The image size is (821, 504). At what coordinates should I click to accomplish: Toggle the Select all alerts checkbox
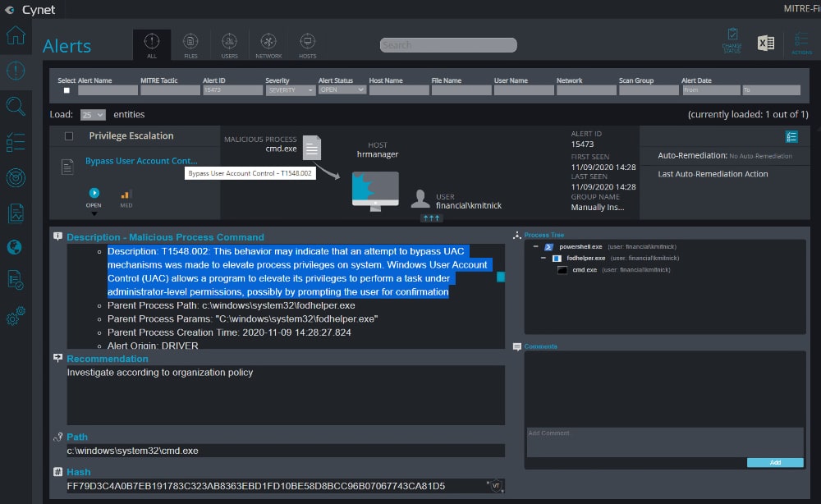67,90
